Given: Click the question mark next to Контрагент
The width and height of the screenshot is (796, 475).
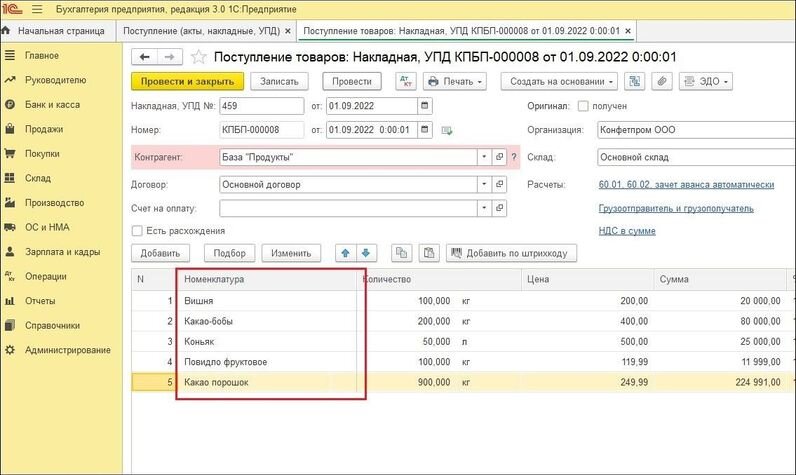Looking at the screenshot, I should point(514,157).
